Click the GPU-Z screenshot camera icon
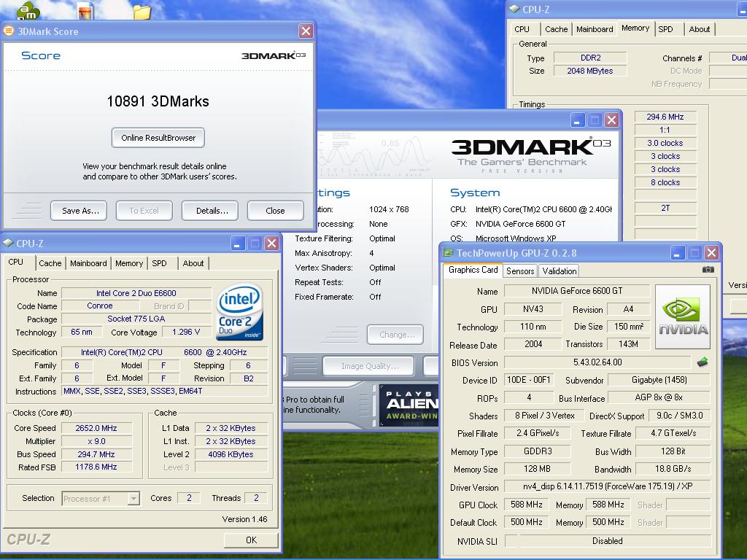The height and width of the screenshot is (560, 747). [708, 270]
